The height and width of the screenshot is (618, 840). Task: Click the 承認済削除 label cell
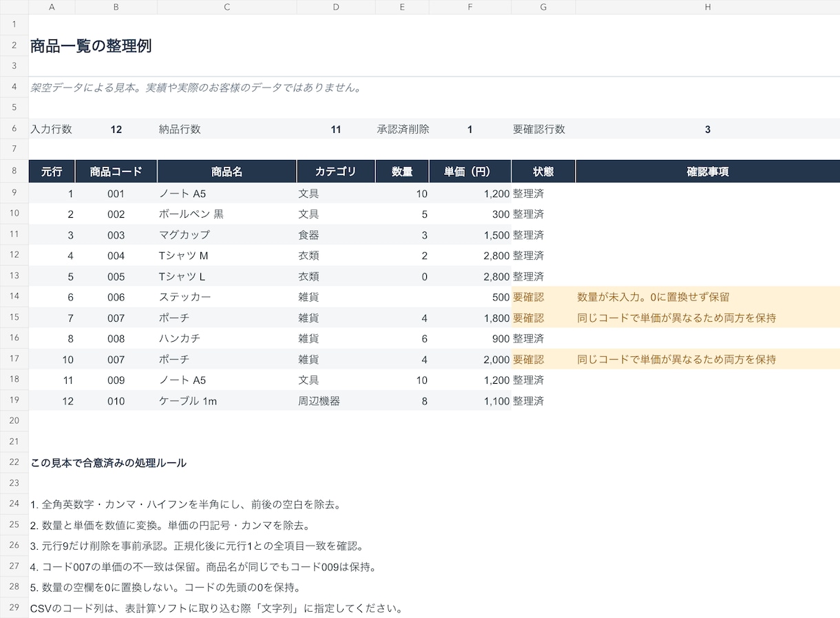(402, 129)
